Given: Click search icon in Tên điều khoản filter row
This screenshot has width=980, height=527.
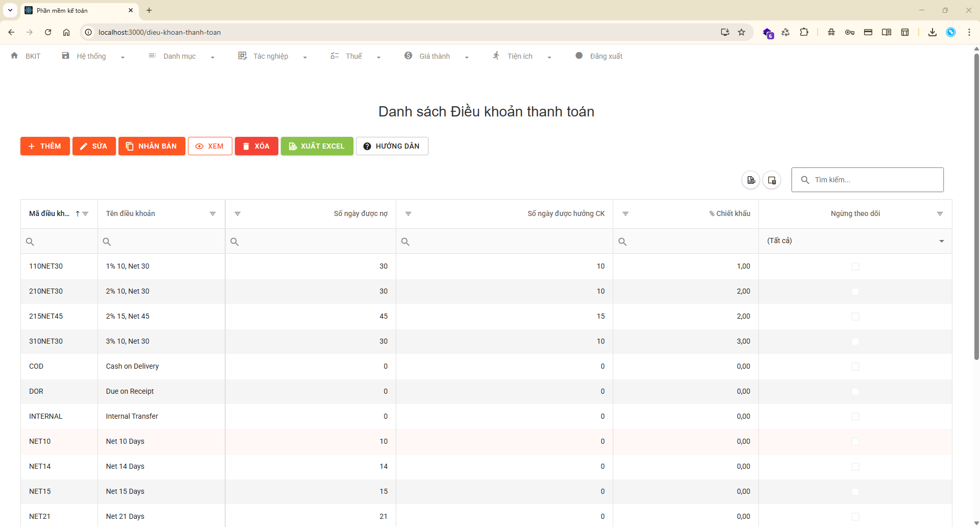Looking at the screenshot, I should pos(107,242).
